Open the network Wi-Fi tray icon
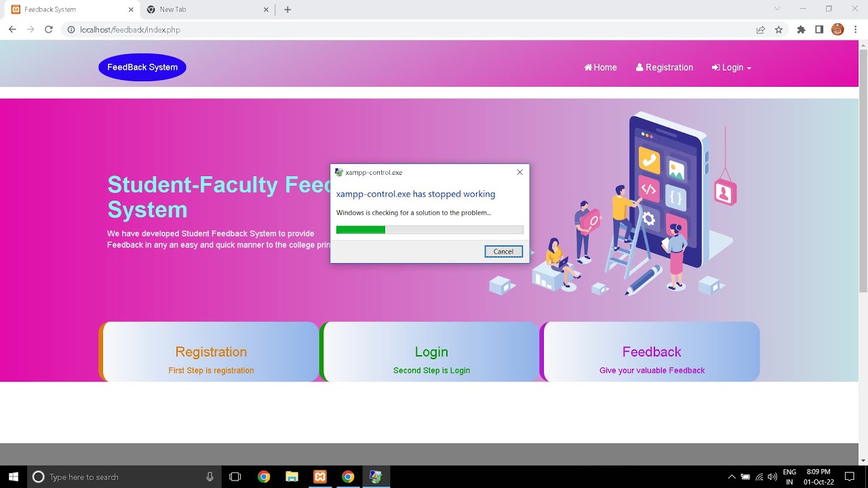 pos(759,476)
